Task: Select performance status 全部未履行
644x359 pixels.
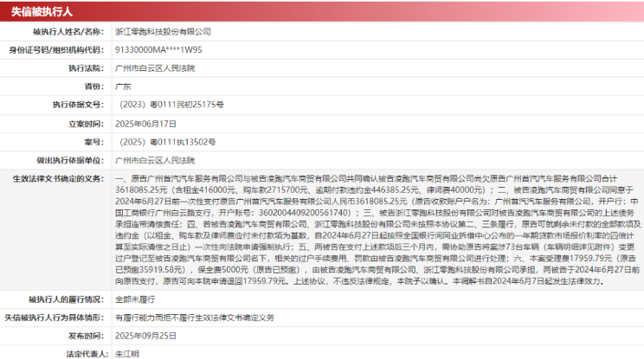Action: click(x=135, y=299)
